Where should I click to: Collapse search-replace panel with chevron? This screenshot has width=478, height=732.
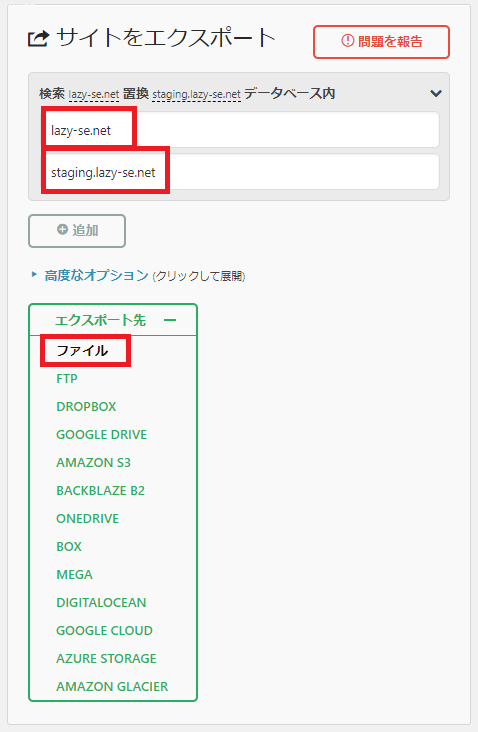point(436,93)
